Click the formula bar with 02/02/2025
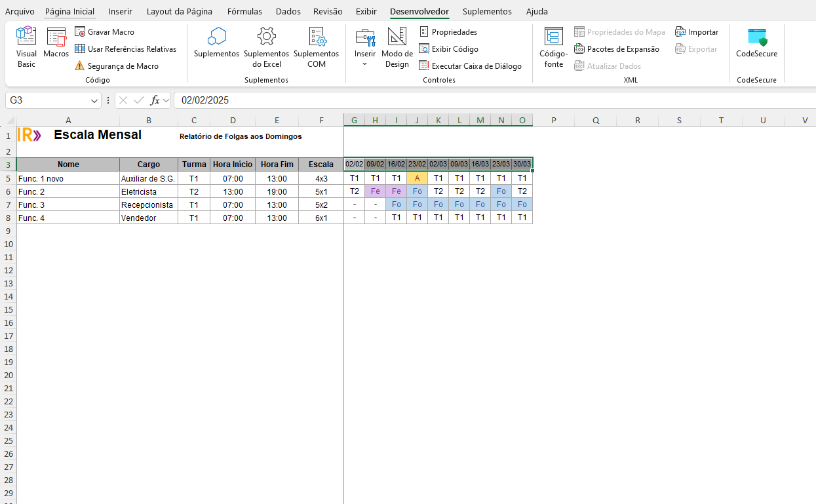Viewport: 816px width, 504px height. point(495,100)
